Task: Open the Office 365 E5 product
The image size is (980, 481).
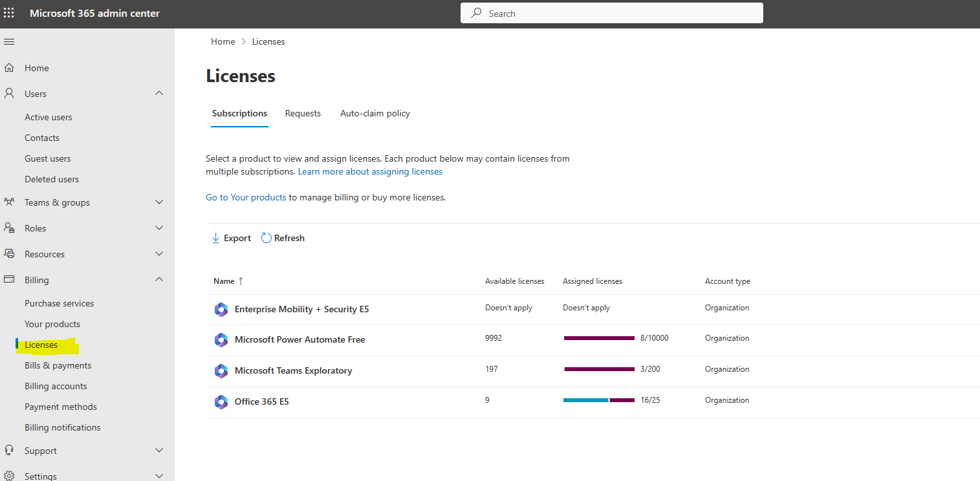Action: pyautogui.click(x=262, y=401)
